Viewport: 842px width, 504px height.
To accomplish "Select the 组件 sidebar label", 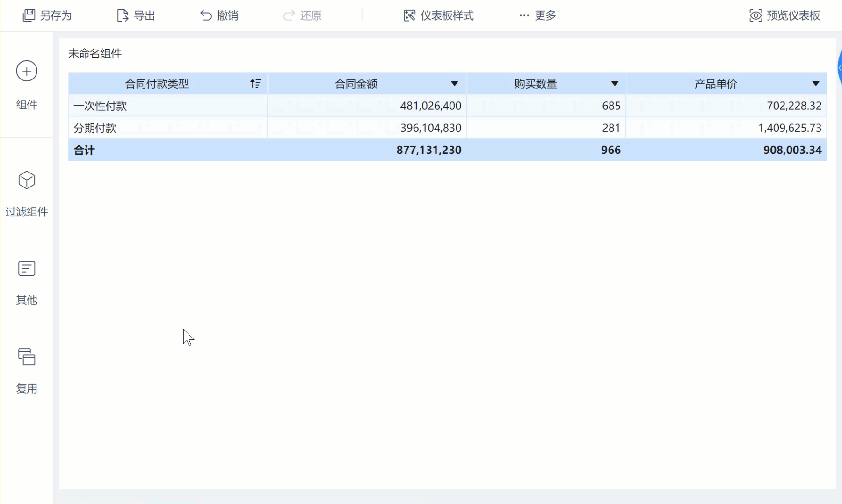I will pos(27,105).
